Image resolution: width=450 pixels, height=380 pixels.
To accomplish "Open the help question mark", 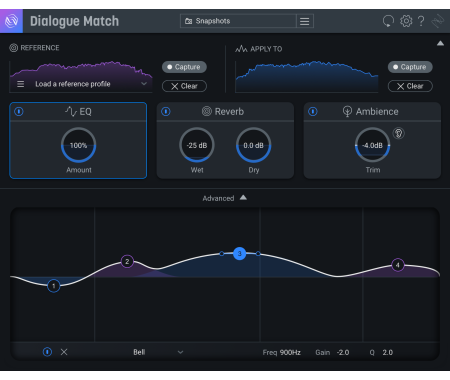I will pyautogui.click(x=421, y=21).
